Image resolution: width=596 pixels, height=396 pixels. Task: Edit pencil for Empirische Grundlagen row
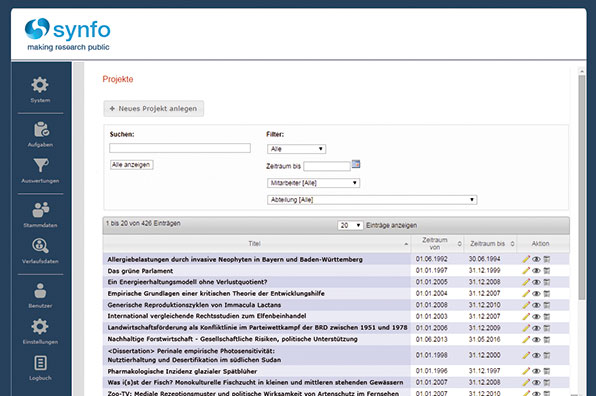pyautogui.click(x=526, y=293)
